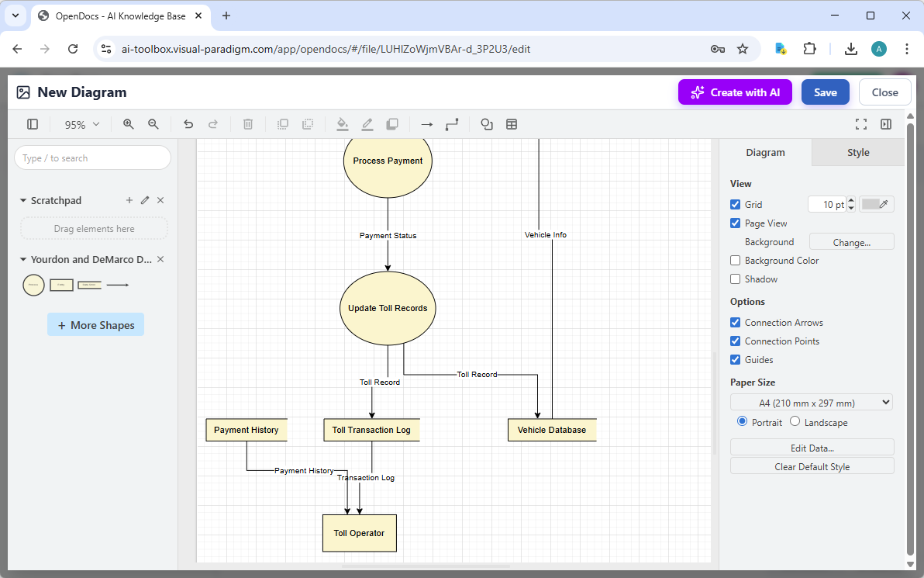This screenshot has width=924, height=578.
Task: Open the zoom level 95% dropdown
Action: 81,124
